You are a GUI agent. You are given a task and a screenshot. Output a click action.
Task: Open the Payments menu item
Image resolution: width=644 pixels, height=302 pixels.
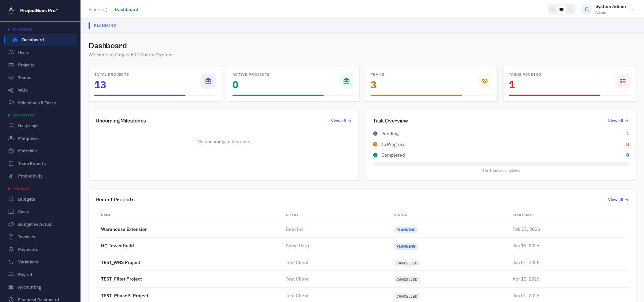pos(40,249)
